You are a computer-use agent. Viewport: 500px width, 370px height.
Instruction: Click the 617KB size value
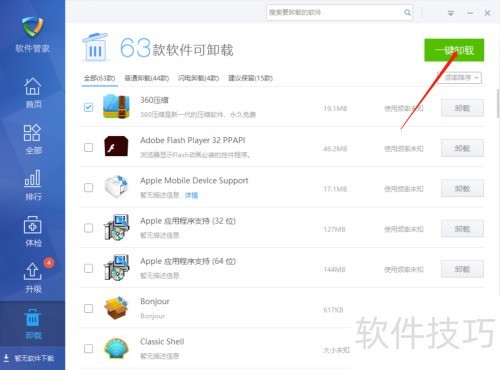pos(333,310)
